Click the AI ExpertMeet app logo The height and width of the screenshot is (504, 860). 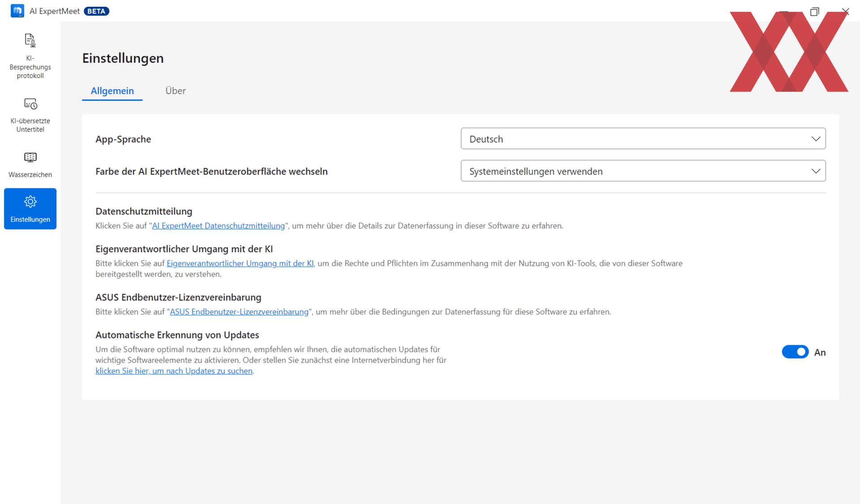pos(17,11)
